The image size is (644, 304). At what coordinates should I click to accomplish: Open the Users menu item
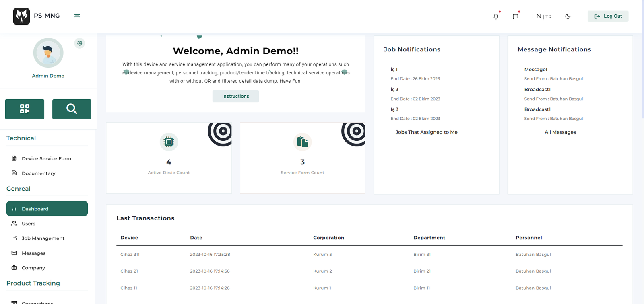coord(28,224)
